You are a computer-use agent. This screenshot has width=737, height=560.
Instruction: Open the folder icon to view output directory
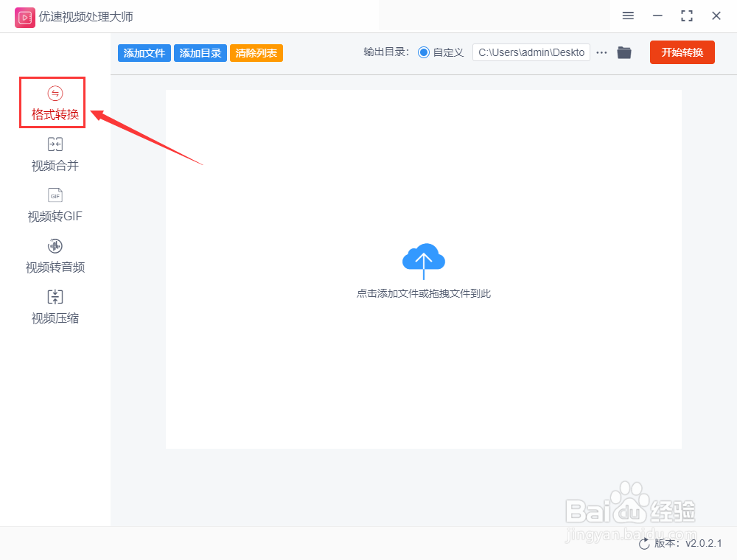tap(624, 52)
